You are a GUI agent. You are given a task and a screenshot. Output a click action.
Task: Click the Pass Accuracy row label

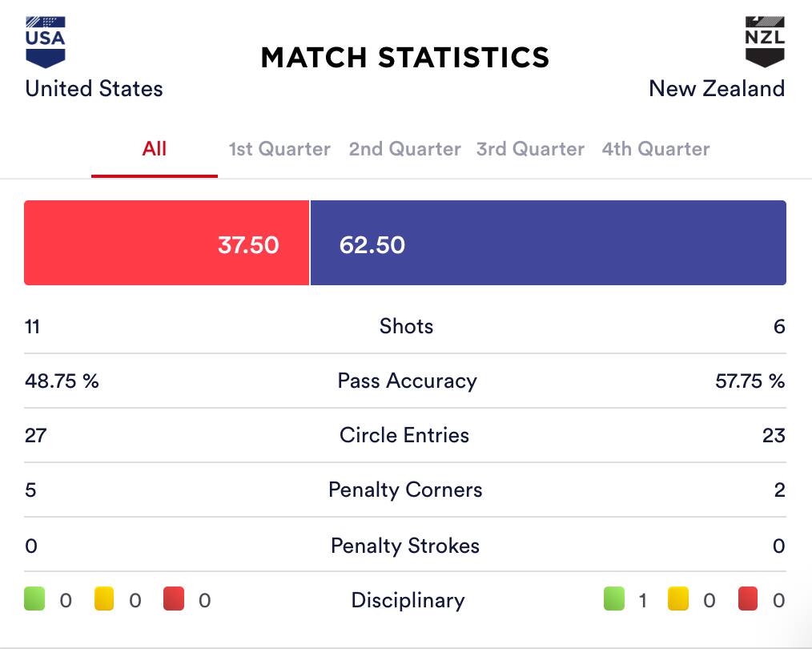click(x=407, y=381)
